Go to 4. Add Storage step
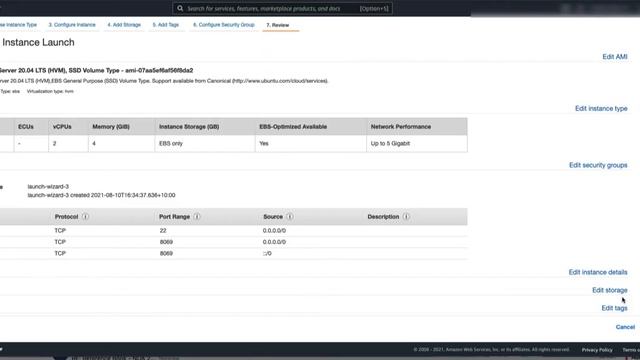This screenshot has height=360, width=640. tap(124, 25)
